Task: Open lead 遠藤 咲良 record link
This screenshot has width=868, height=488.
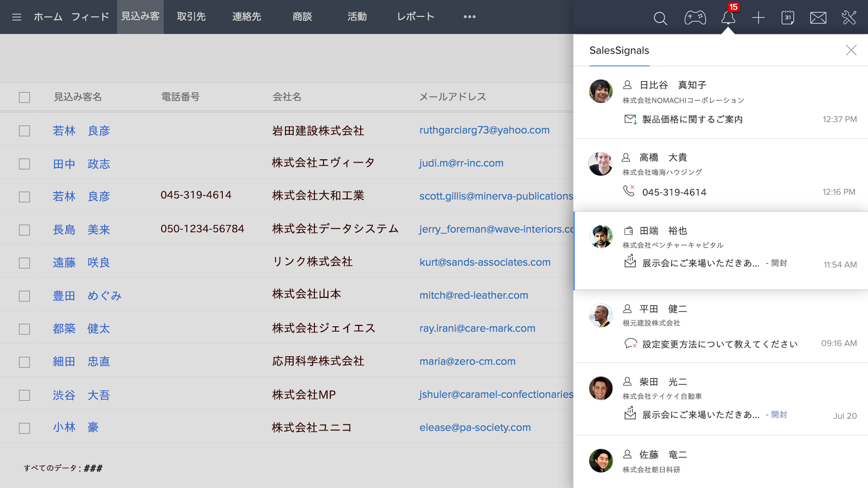Action: pos(81,263)
